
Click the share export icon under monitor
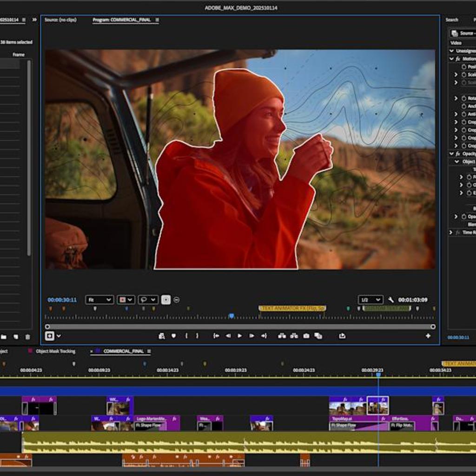tap(342, 336)
